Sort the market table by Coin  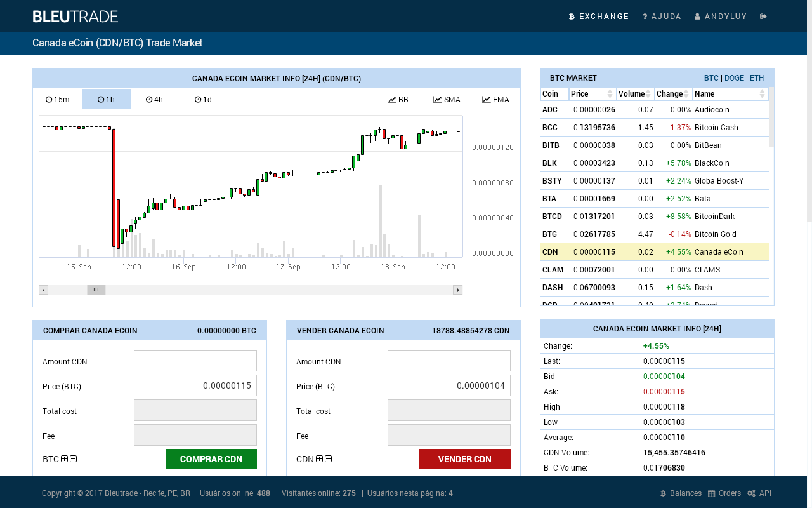coord(554,94)
